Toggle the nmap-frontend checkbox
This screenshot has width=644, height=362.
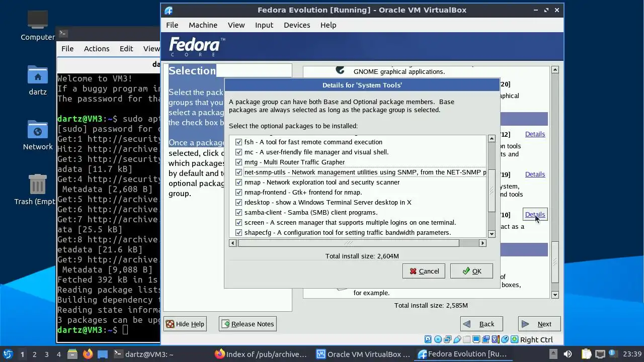[238, 192]
